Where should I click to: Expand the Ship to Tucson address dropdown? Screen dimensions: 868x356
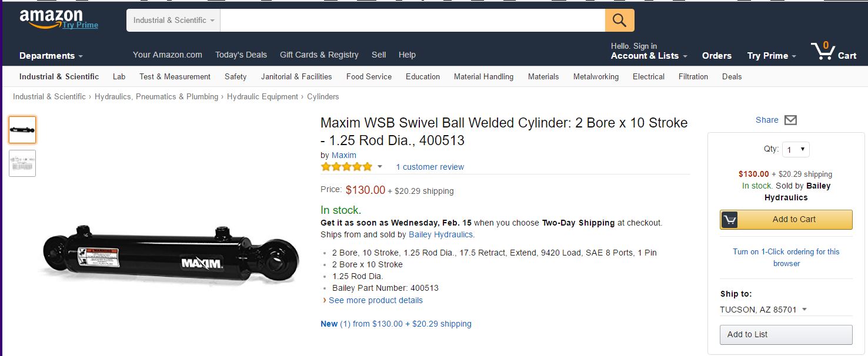(x=804, y=310)
